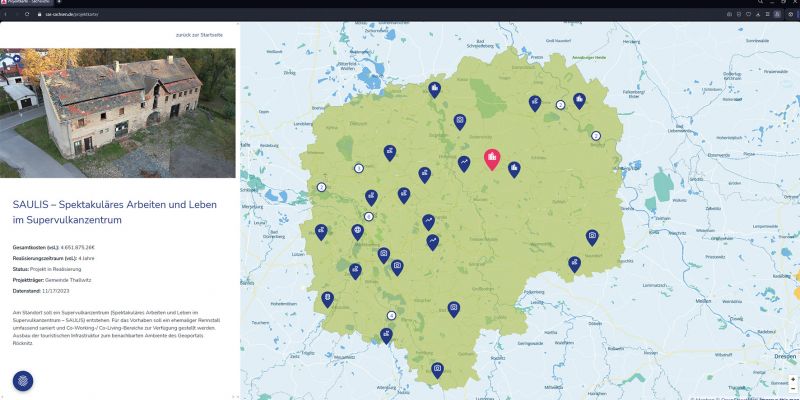Screen dimensions: 800x400
Task: Click the globe icon map marker
Action: point(357,232)
